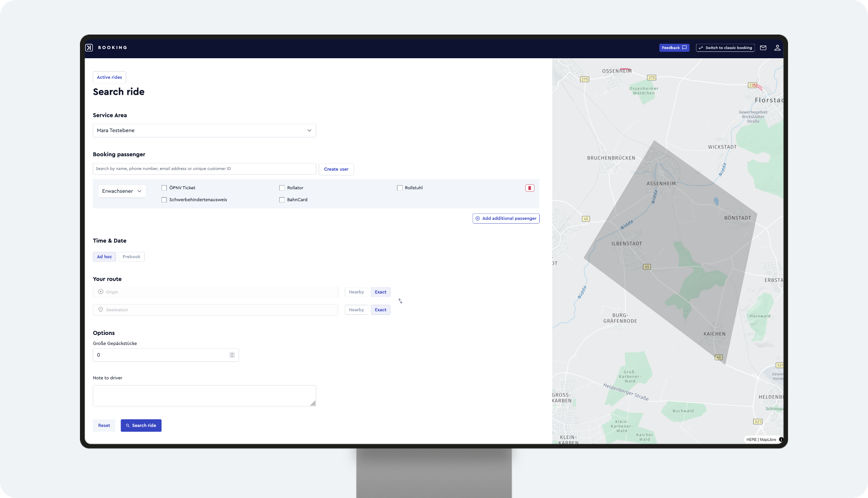The image size is (868, 498).
Task: Switch to the Ad hoc tab
Action: 104,257
